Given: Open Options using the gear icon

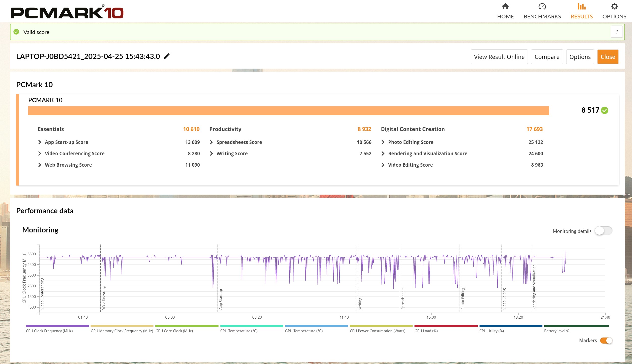Looking at the screenshot, I should point(614,7).
